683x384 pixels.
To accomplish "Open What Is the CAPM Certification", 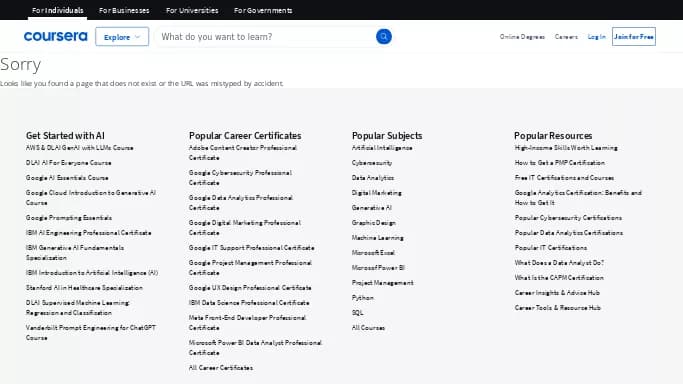I will point(559,278).
